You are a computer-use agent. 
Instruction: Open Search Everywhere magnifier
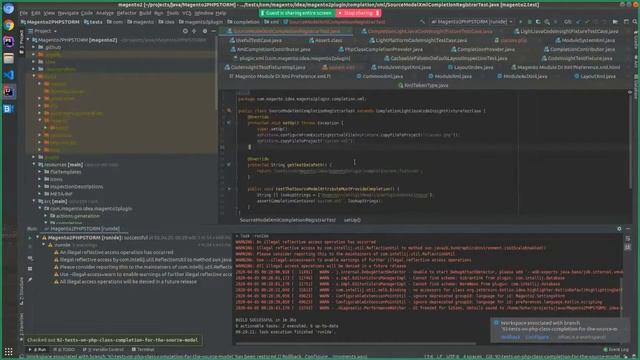(x=635, y=22)
